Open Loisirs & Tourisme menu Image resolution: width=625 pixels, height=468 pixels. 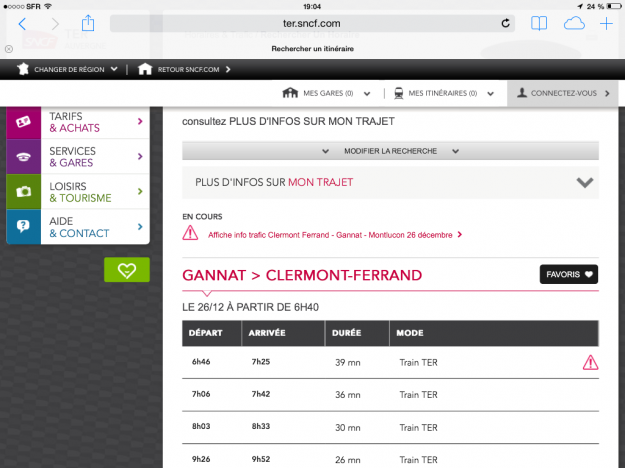coord(78,192)
